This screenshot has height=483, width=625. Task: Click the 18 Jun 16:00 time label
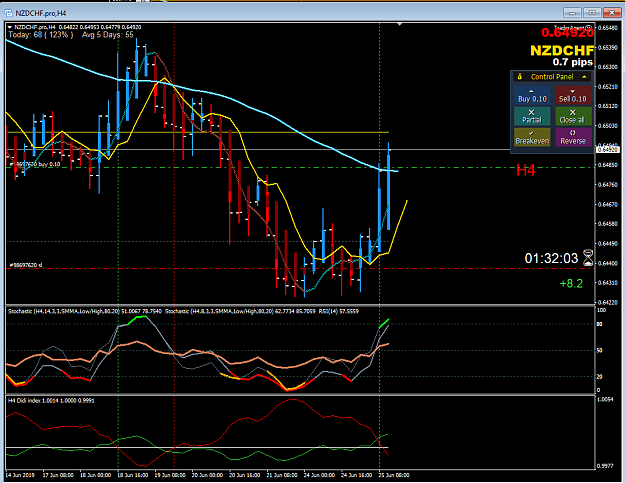point(132,475)
